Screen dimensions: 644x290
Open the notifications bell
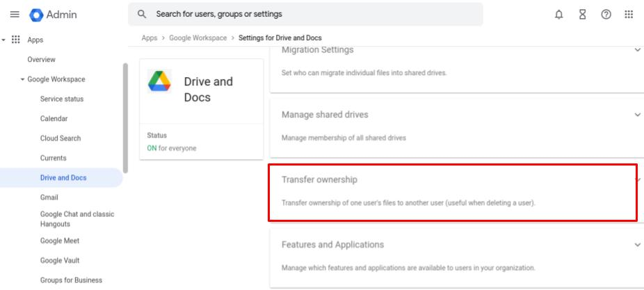(558, 15)
